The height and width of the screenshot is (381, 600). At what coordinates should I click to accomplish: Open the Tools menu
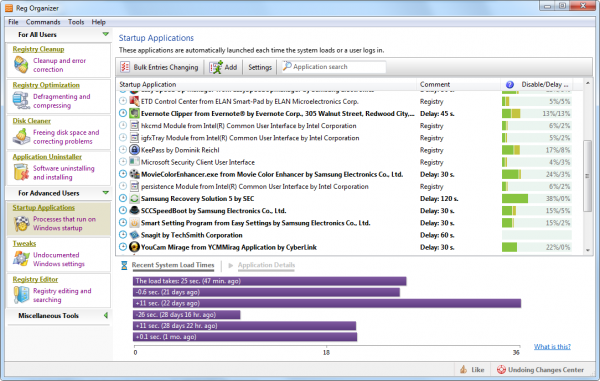click(76, 22)
